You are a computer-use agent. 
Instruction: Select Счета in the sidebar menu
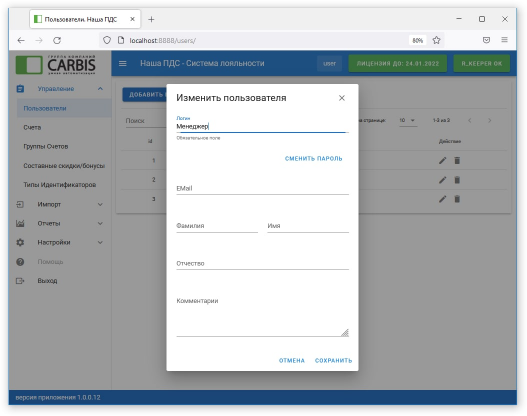tap(32, 127)
